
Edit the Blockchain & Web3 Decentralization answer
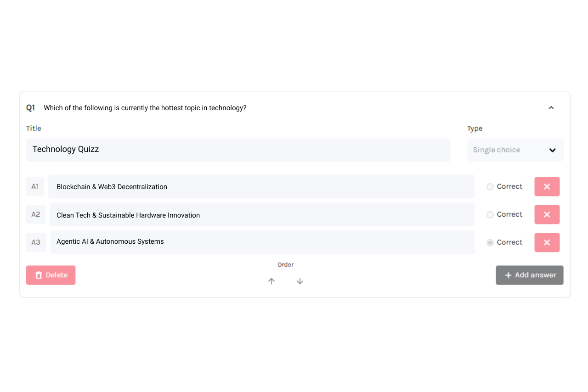(261, 187)
